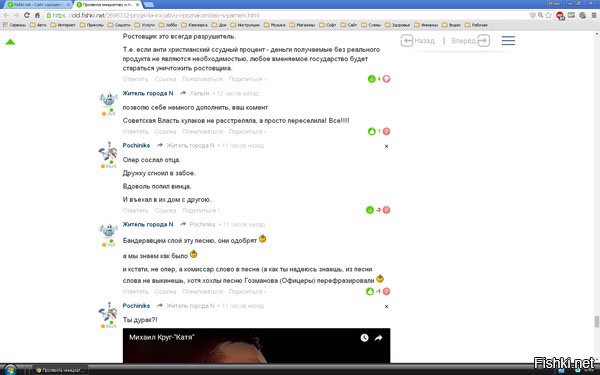600x375 pixels.
Task: Close the active browser tab
Action: point(137,5)
